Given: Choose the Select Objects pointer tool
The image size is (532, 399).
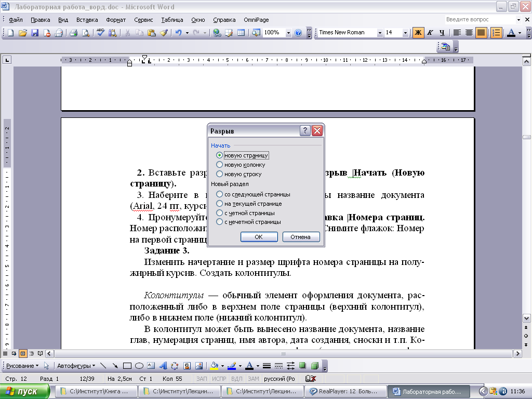Looking at the screenshot, I should point(46,366).
